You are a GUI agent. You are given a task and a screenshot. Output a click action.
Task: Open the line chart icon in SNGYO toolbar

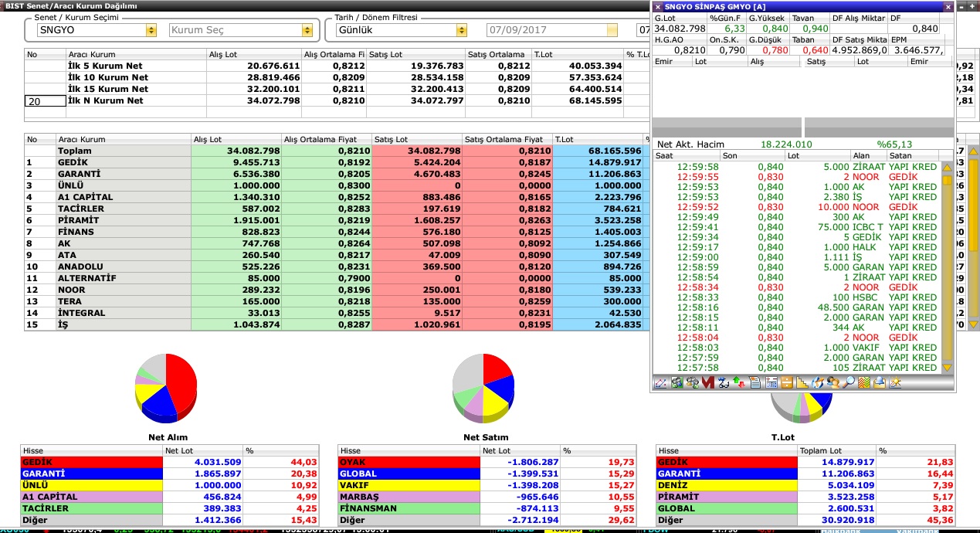tap(660, 382)
